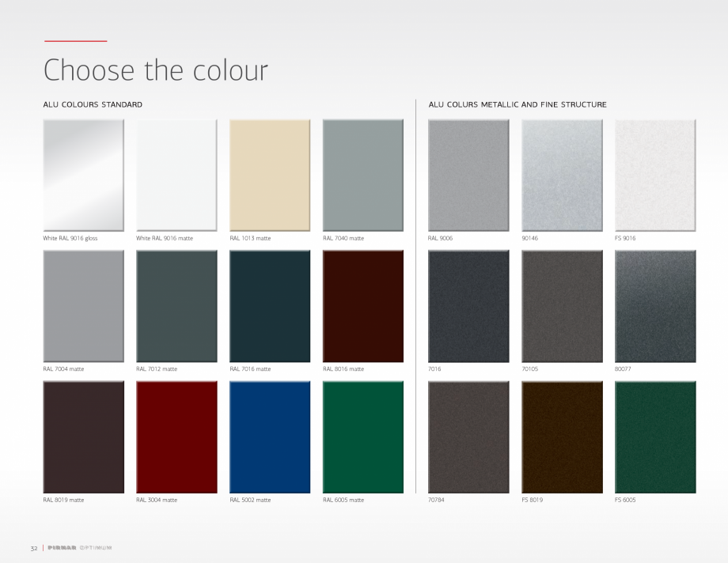
Task: Click the page number 32 in footer
Action: click(x=34, y=548)
